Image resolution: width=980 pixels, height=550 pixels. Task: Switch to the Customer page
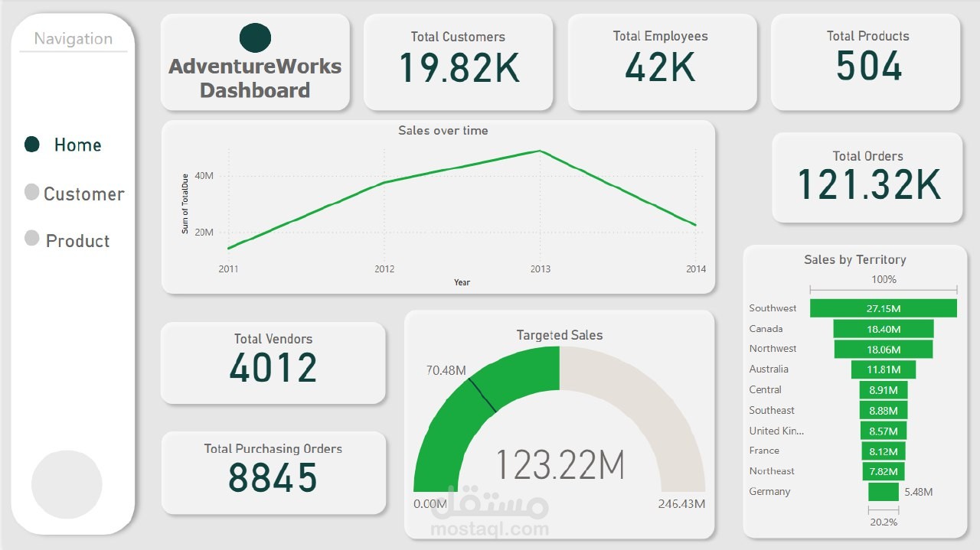tap(83, 194)
